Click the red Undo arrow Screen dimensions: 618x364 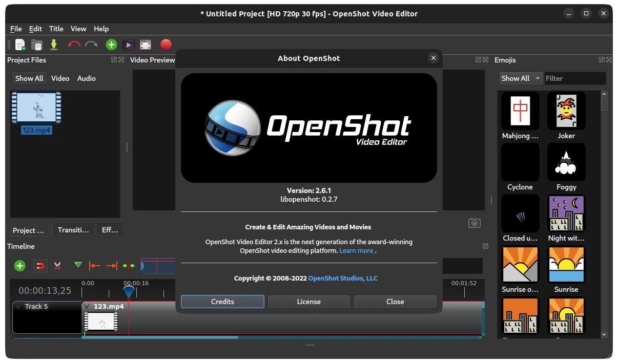tap(74, 45)
